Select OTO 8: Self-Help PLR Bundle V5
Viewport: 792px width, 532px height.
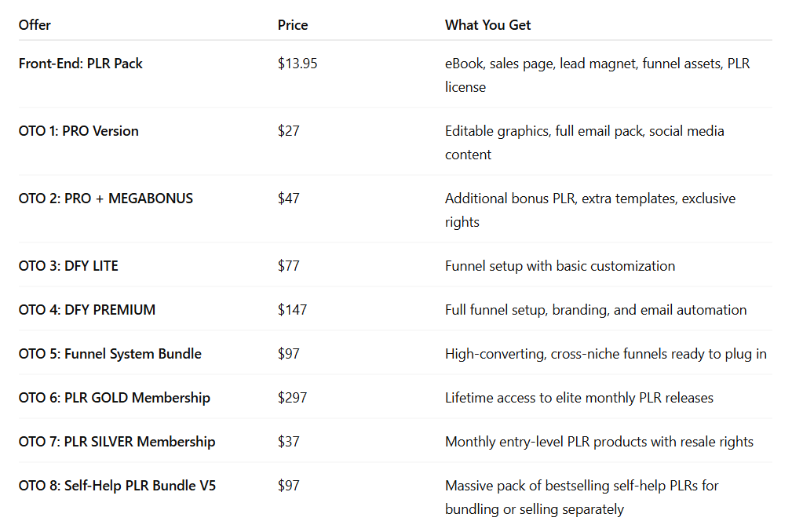click(117, 486)
